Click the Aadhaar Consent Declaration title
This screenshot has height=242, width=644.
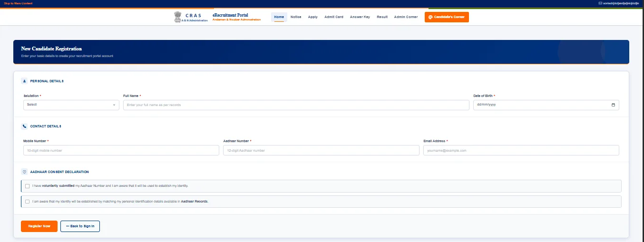click(59, 172)
